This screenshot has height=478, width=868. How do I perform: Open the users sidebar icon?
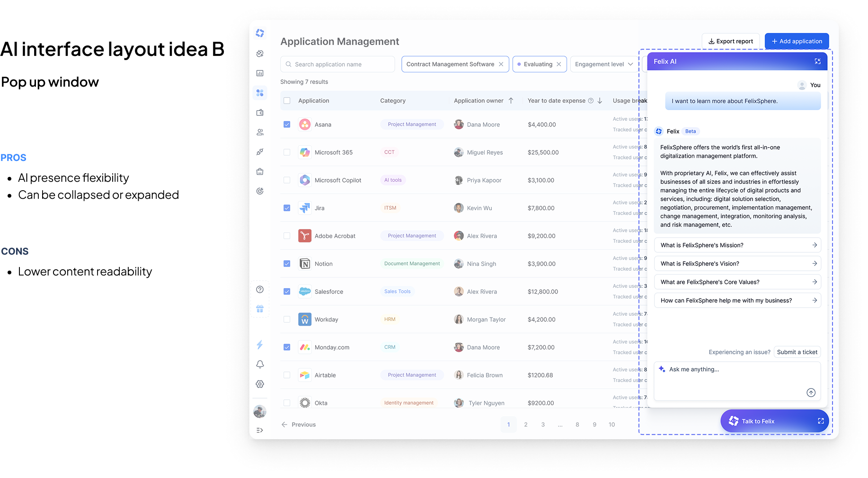click(x=260, y=133)
